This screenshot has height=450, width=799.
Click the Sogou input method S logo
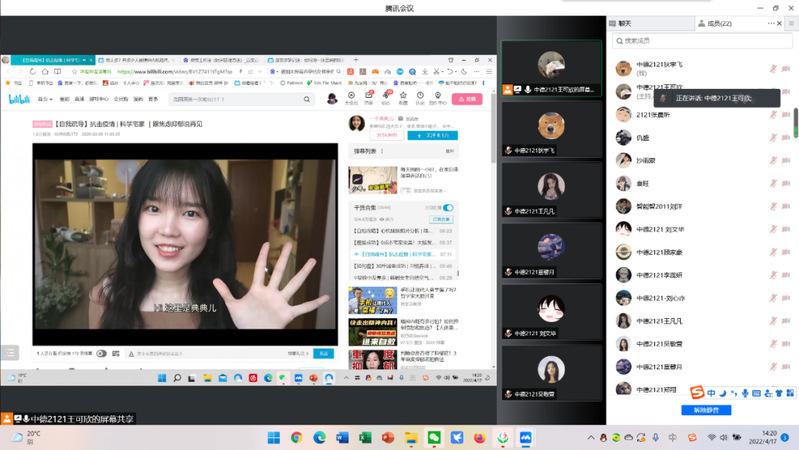click(x=697, y=393)
